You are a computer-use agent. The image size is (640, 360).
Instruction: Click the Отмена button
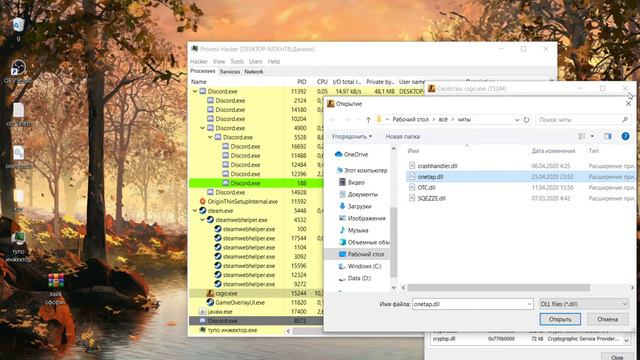coord(608,319)
